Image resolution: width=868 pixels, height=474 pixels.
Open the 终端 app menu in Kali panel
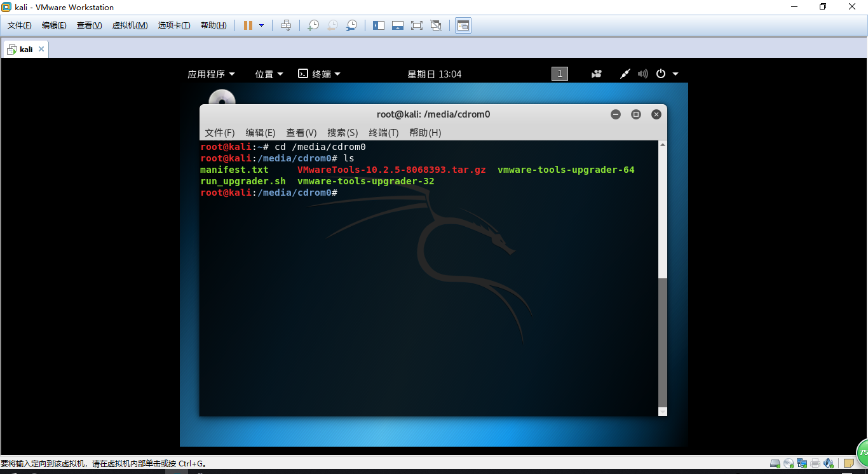320,74
